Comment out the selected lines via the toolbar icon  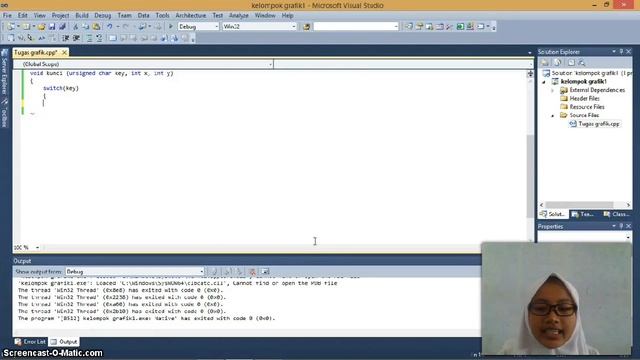tap(89, 38)
